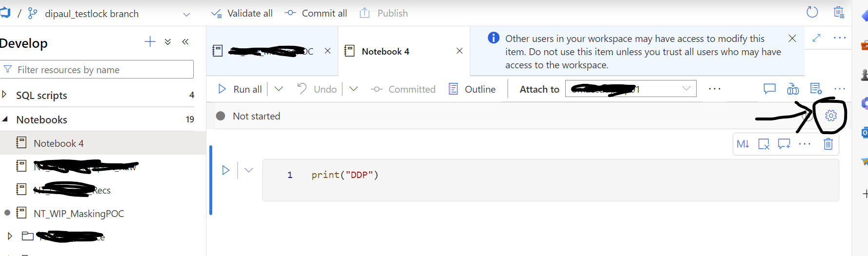Click Commit all

[316, 13]
